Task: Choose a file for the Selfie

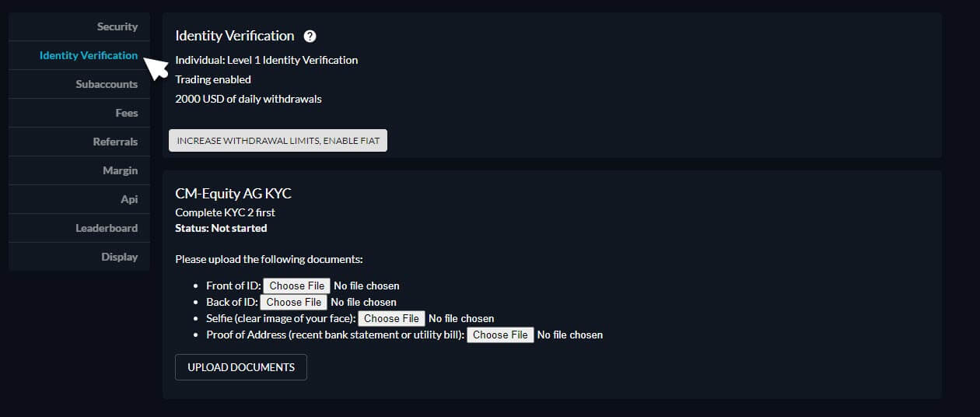Action: tap(392, 318)
